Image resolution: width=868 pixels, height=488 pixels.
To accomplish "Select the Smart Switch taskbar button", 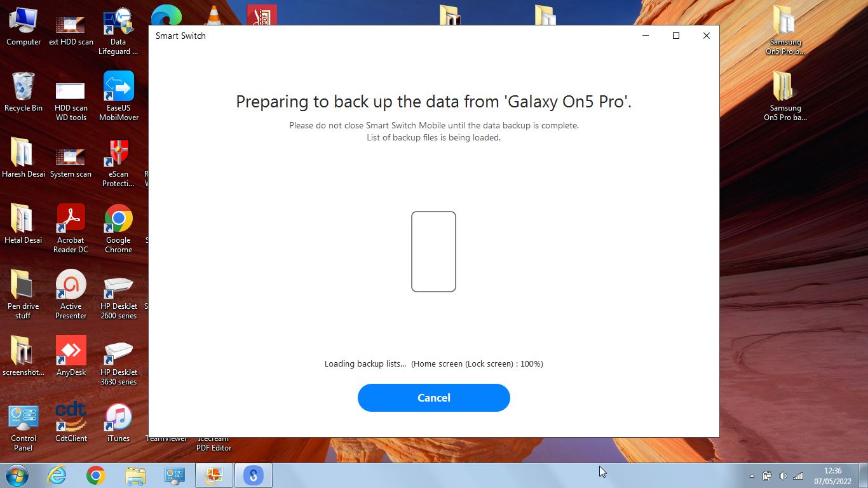I will point(254,475).
